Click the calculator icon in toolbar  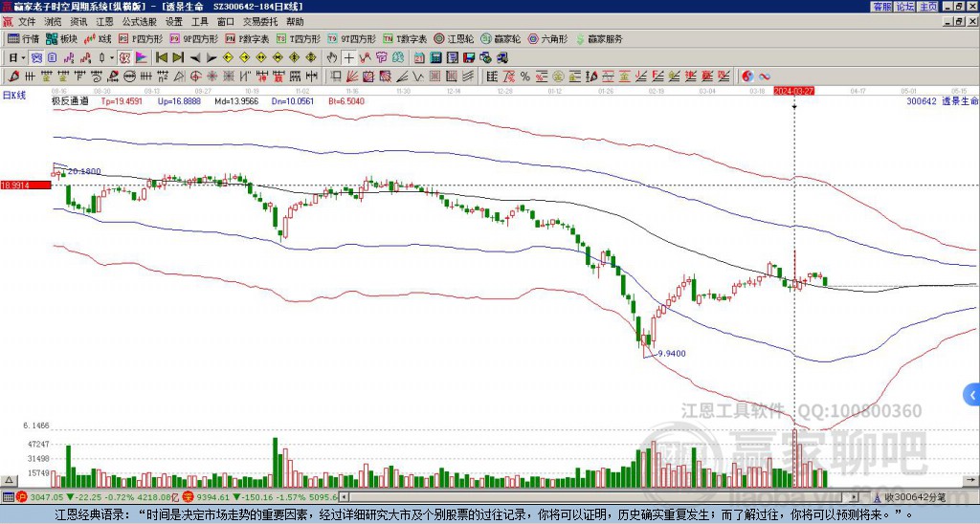pos(435,57)
